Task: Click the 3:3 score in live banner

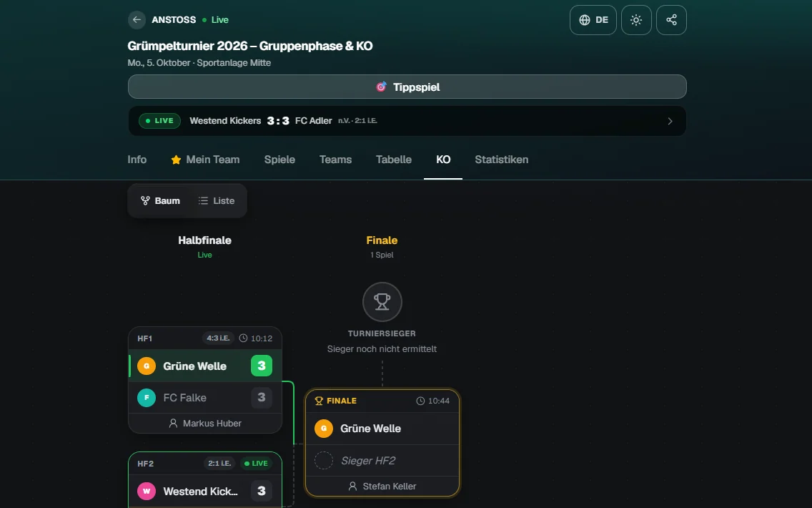Action: pos(278,121)
